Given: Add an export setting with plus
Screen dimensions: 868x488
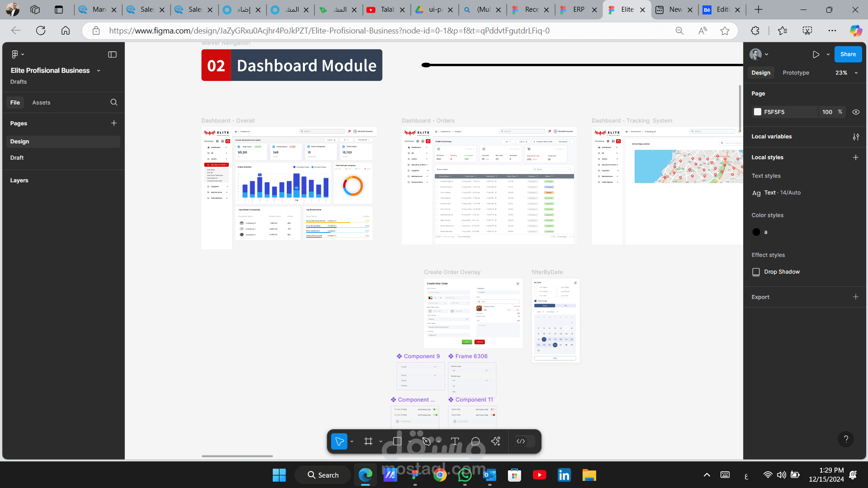Looking at the screenshot, I should pyautogui.click(x=855, y=297).
